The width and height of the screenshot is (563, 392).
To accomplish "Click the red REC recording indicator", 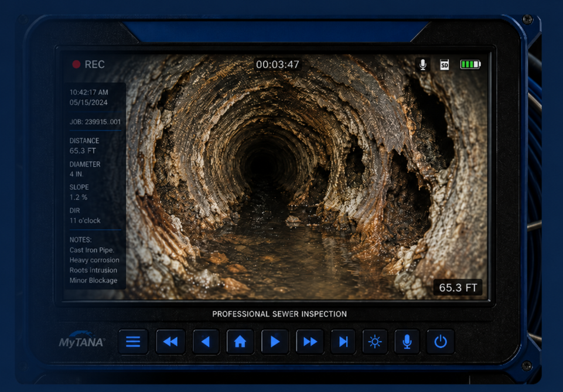I will click(88, 64).
